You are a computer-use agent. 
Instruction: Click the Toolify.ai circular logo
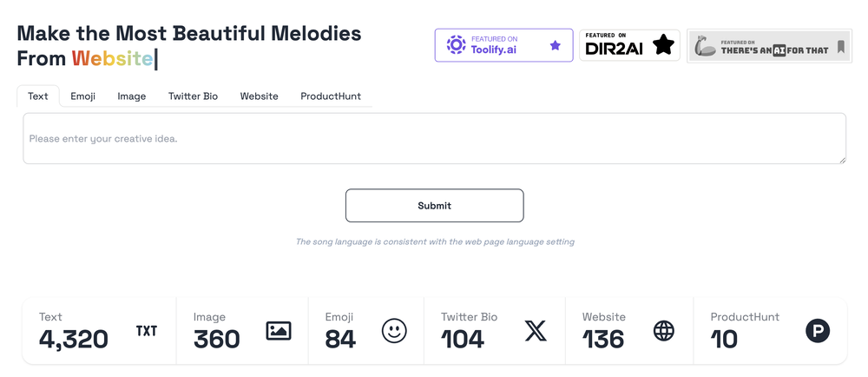[x=457, y=45]
